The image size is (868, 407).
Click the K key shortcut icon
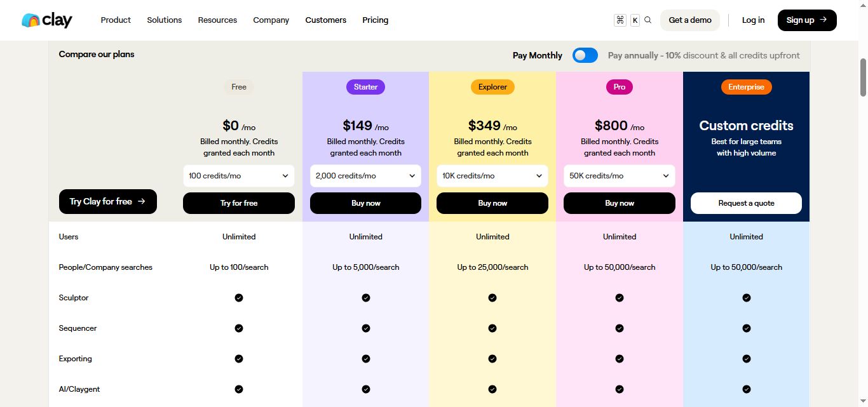pos(634,20)
